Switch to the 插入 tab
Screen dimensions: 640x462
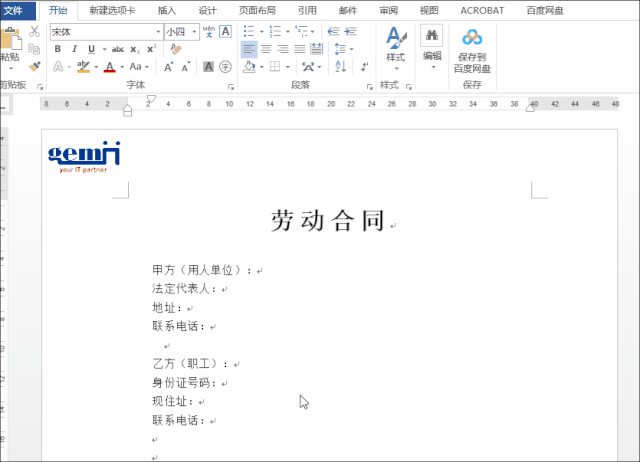167,11
